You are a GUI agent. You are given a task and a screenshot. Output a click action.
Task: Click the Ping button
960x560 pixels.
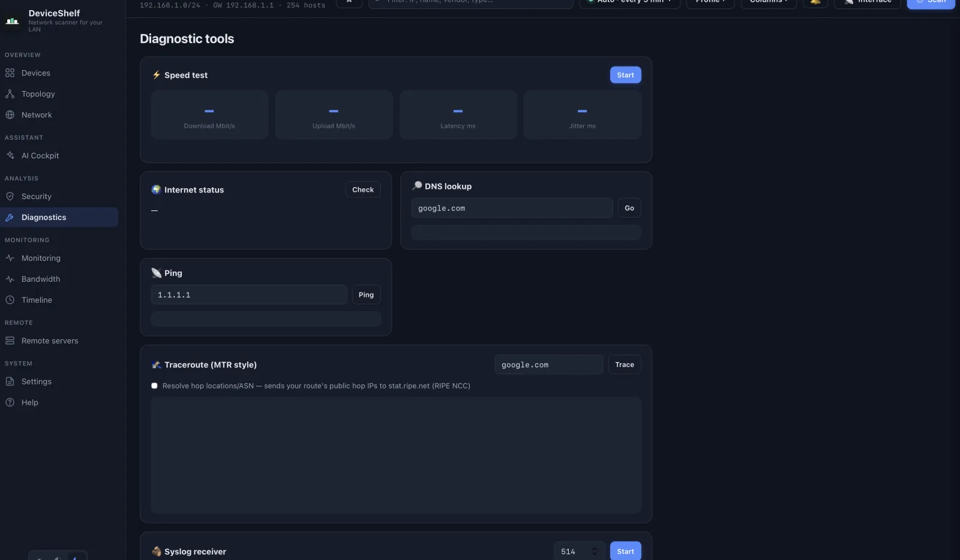pos(366,295)
